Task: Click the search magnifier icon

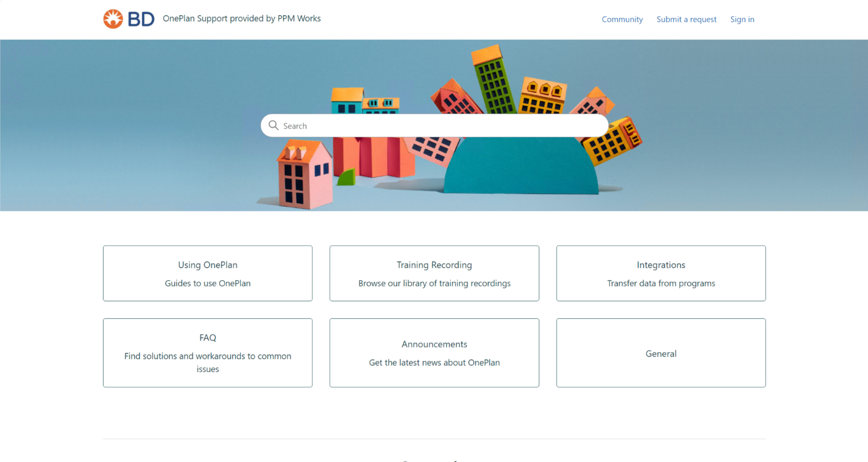Action: (x=273, y=125)
